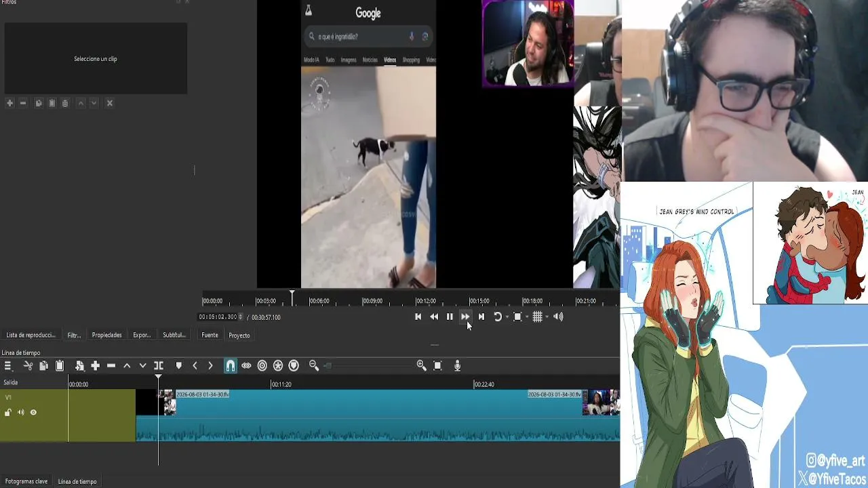Overwrite the clip with the timeline down arrow
Screen dimensions: 868x488
pos(142,365)
